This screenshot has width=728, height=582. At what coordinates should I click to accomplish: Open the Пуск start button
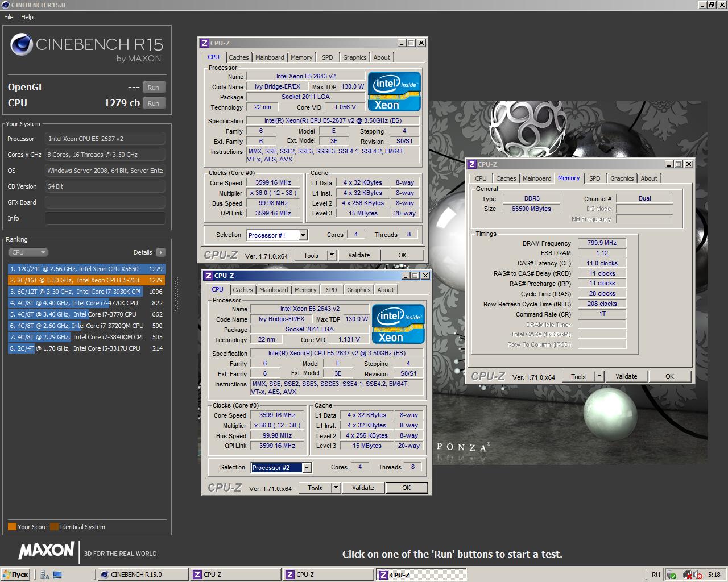point(15,575)
